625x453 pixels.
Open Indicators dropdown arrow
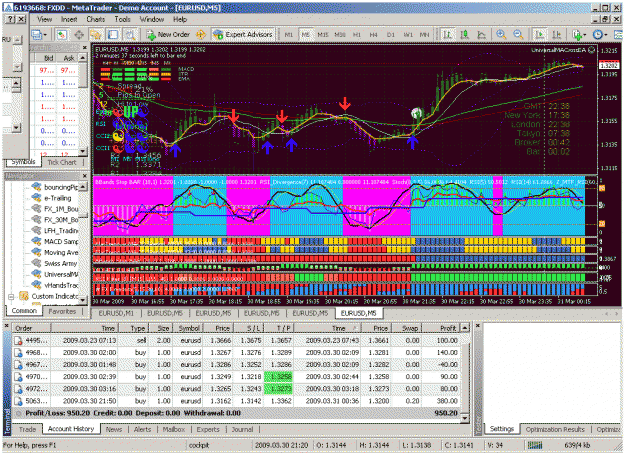tap(585, 35)
